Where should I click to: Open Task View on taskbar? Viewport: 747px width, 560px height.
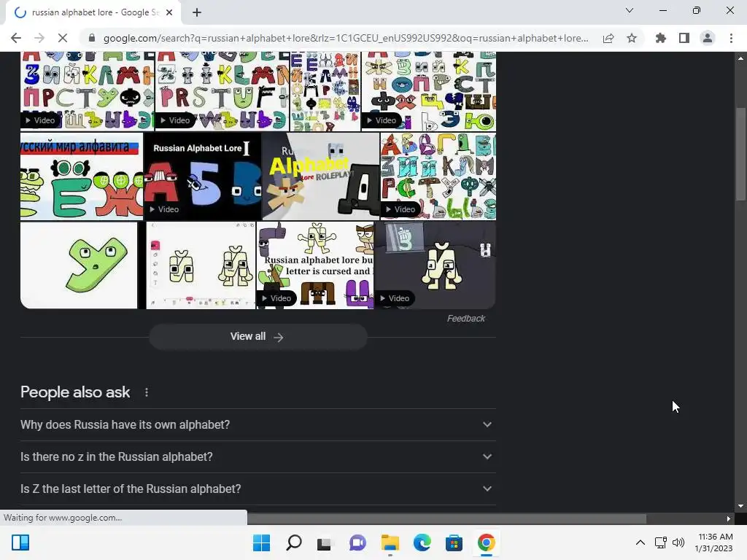tap(325, 542)
